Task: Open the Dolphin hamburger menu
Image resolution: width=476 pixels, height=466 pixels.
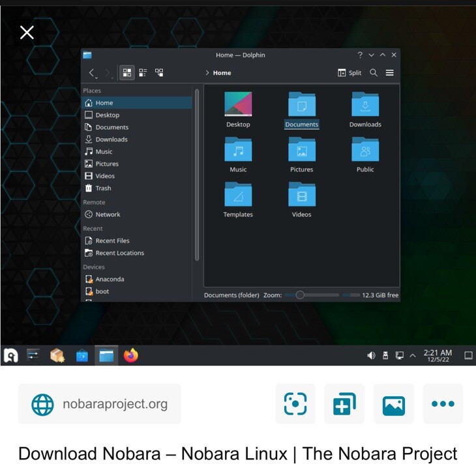Action: 390,73
